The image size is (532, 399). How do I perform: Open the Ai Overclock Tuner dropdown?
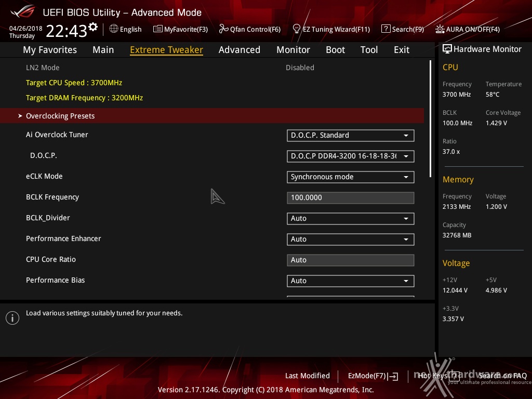351,136
